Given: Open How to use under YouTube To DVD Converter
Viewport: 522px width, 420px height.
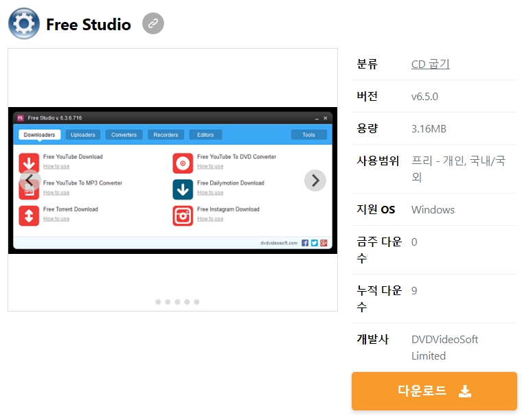Looking at the screenshot, I should point(210,166).
